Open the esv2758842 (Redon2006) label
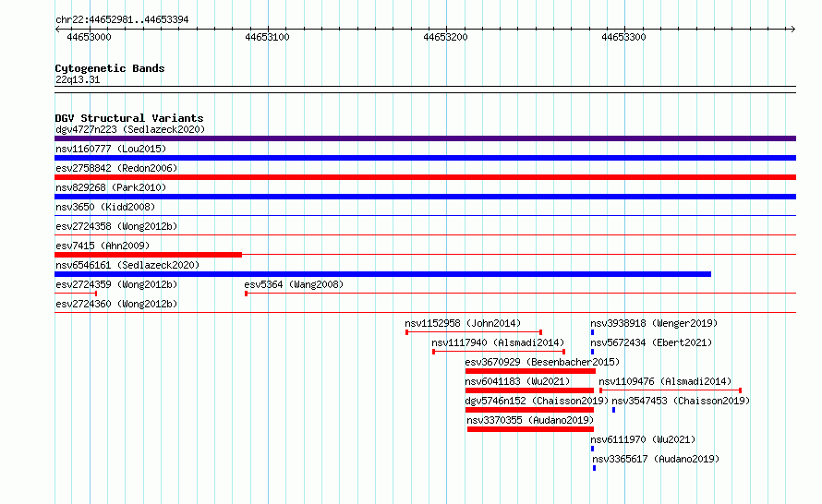 (116, 168)
